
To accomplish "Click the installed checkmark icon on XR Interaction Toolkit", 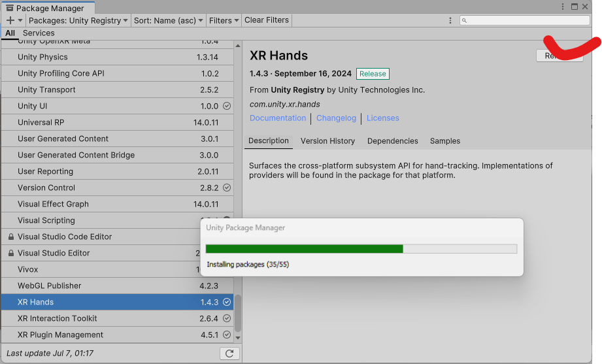I will click(227, 318).
